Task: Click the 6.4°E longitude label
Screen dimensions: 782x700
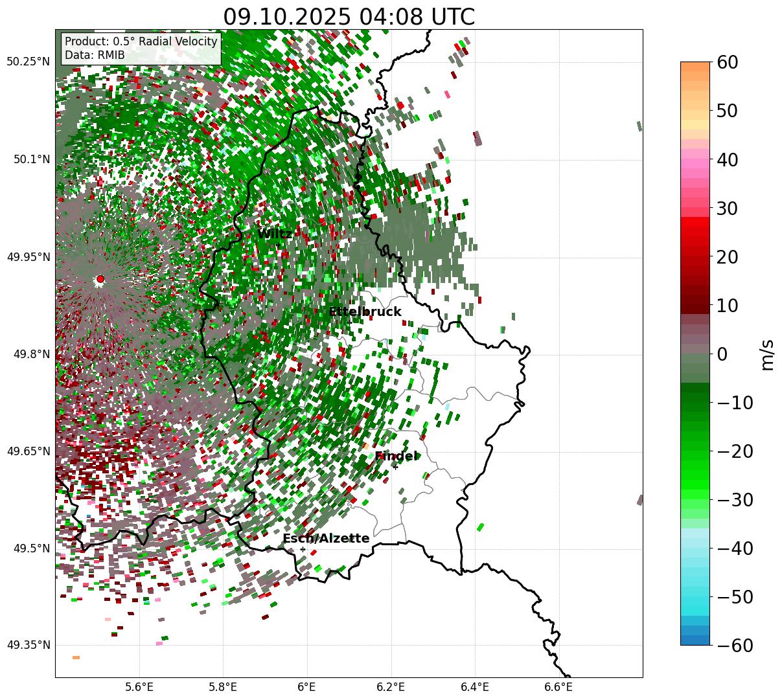Action: pos(475,686)
